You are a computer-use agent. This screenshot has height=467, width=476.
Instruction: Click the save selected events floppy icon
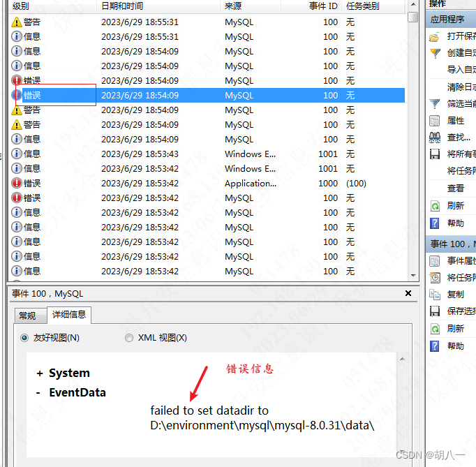tap(435, 311)
